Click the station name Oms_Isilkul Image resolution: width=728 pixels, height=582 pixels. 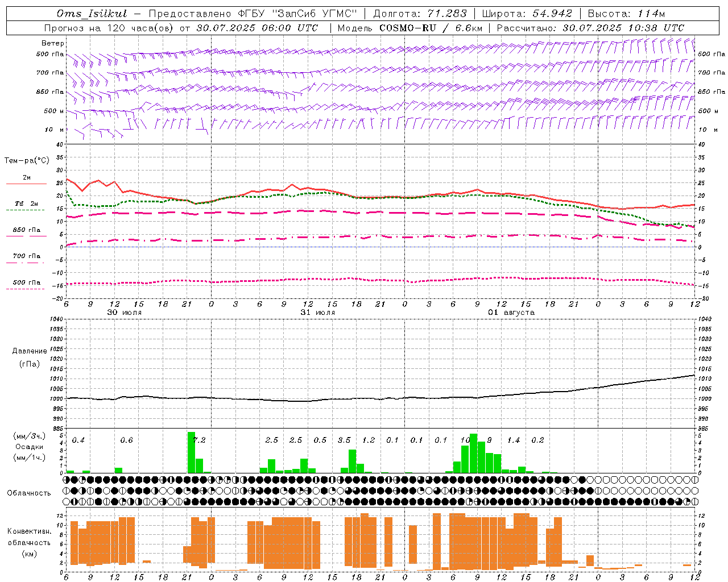coord(92,14)
